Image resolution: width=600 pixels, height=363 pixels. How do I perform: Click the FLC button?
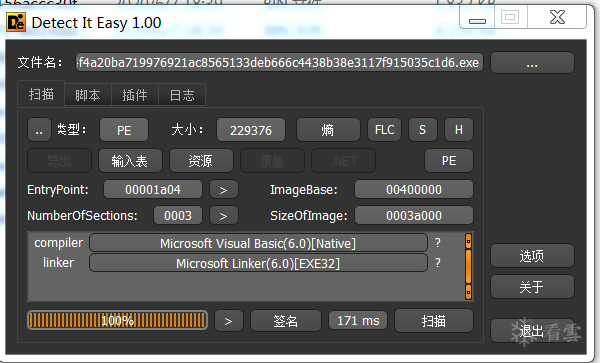tap(385, 130)
